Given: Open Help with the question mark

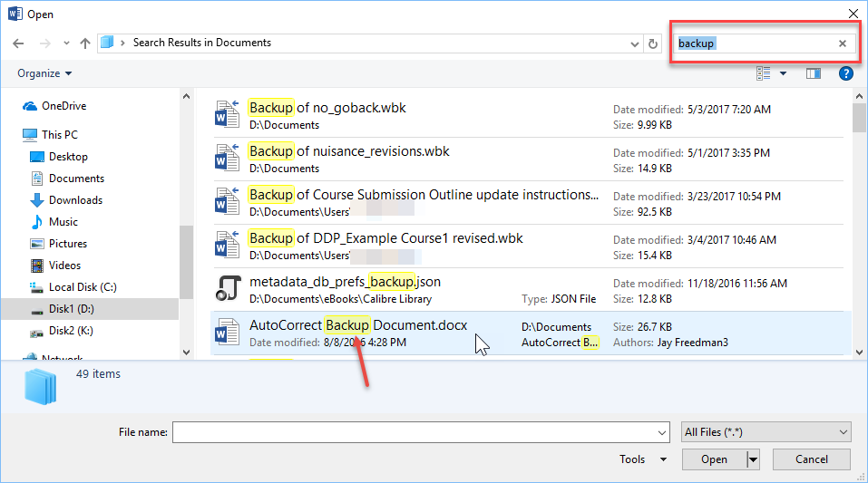Looking at the screenshot, I should click(845, 73).
